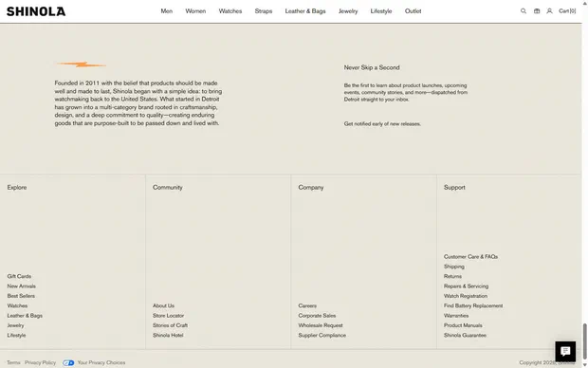Open the live chat bubble button

[x=565, y=351]
